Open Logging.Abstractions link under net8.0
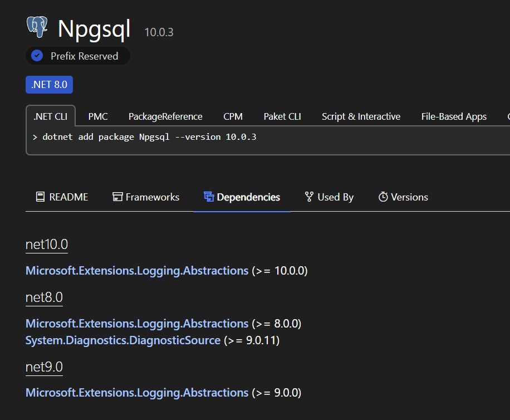This screenshot has width=510, height=420. pos(137,324)
